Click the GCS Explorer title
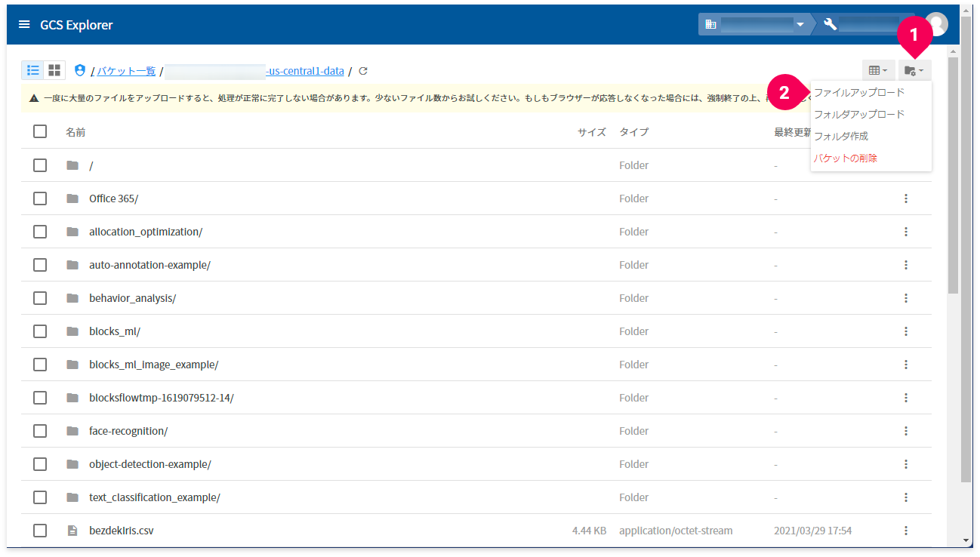Image resolution: width=980 pixels, height=557 pixels. pyautogui.click(x=76, y=25)
